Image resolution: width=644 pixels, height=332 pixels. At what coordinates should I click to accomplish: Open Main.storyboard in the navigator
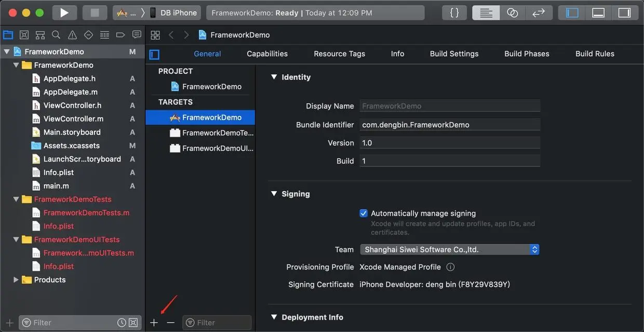tap(72, 132)
